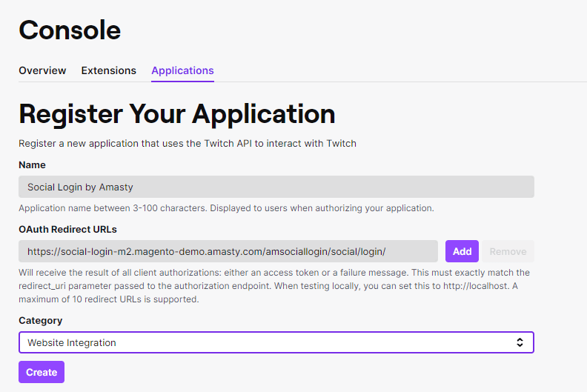The height and width of the screenshot is (392, 587).
Task: Click the Category dropdown up-down arrows icon
Action: pyautogui.click(x=520, y=342)
